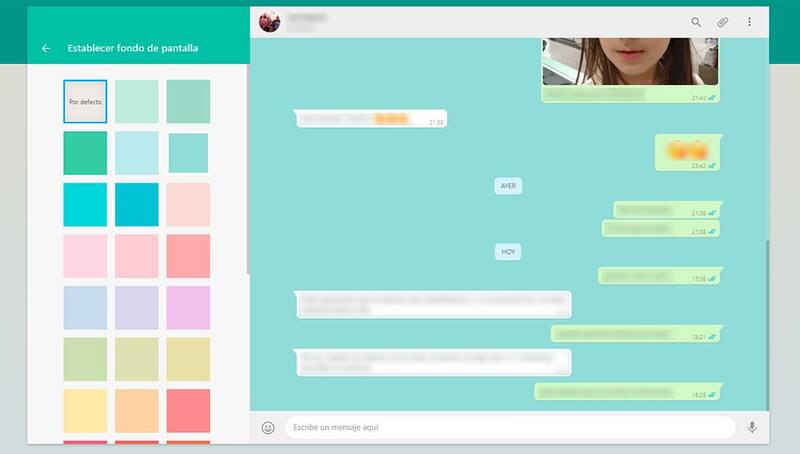The height and width of the screenshot is (454, 800).
Task: Select the 'Por defecto' wallpaper
Action: [85, 102]
